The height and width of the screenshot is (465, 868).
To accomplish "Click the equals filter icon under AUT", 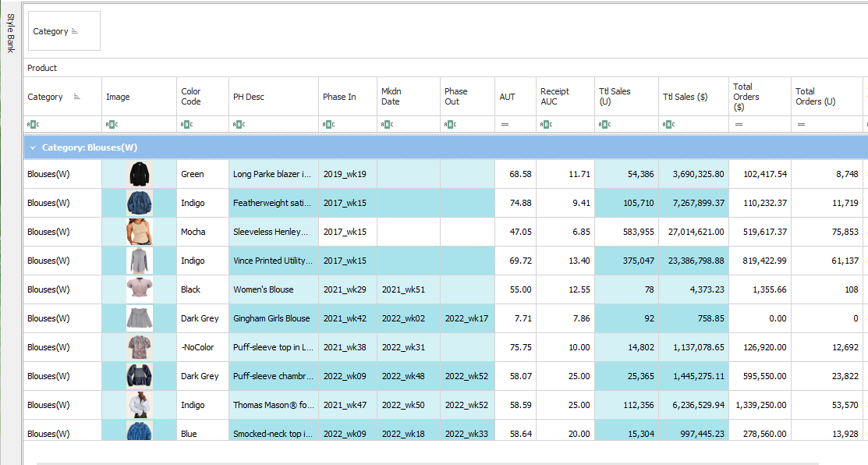I will [504, 124].
